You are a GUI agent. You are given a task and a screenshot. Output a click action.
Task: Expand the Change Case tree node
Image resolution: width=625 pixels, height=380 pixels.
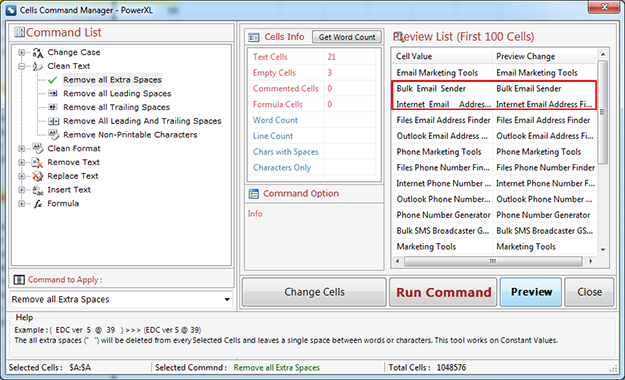point(22,53)
